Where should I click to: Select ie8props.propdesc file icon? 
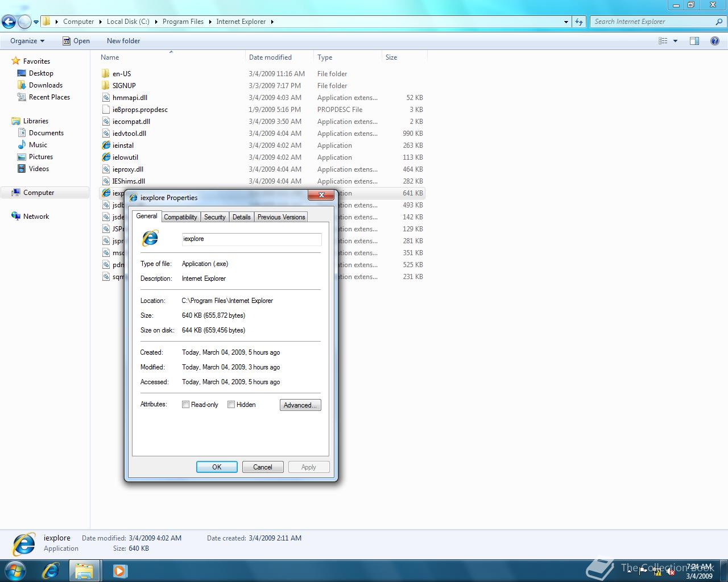106,110
